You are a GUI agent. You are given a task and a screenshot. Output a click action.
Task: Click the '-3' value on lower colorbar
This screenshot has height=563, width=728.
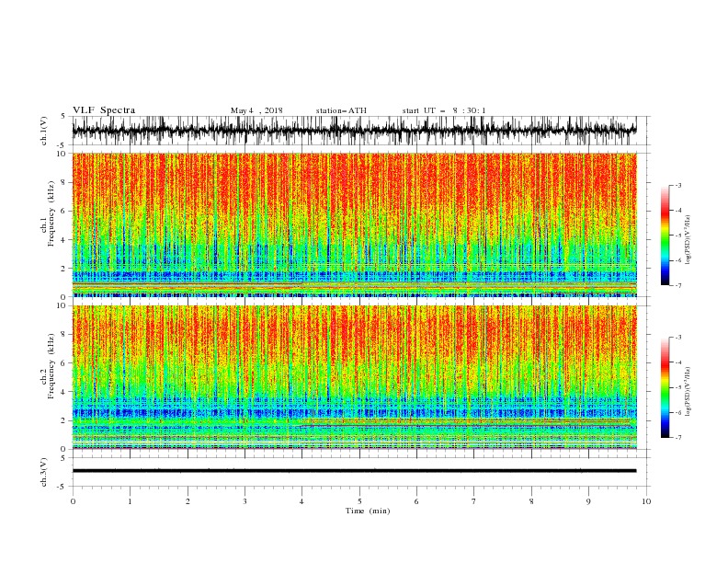(x=678, y=338)
